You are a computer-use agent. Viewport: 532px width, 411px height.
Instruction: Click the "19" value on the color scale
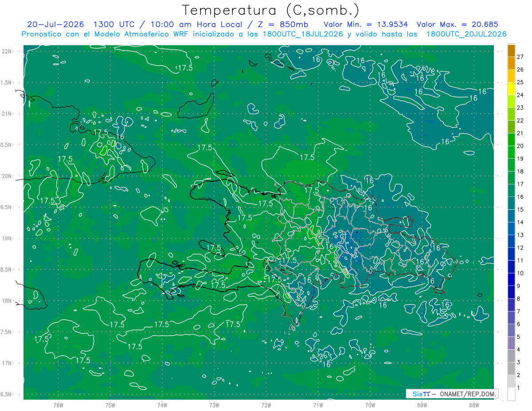[x=520, y=159]
